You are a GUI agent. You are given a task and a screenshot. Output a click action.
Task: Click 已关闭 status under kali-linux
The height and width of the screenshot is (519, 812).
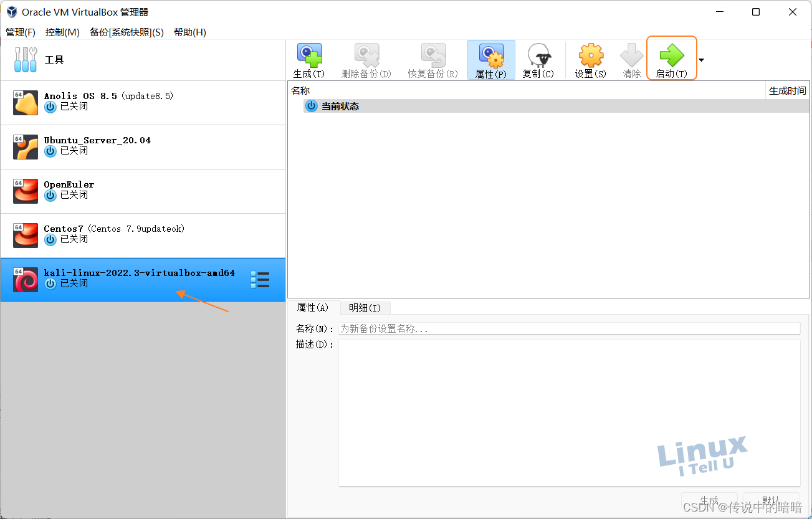pyautogui.click(x=74, y=283)
